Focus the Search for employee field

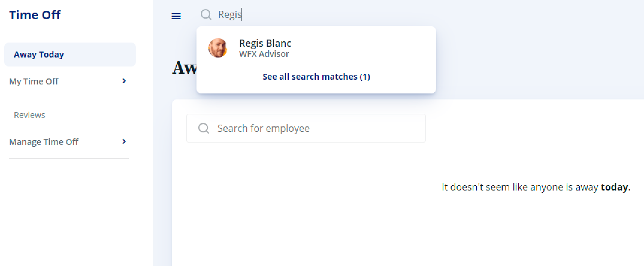point(306,128)
